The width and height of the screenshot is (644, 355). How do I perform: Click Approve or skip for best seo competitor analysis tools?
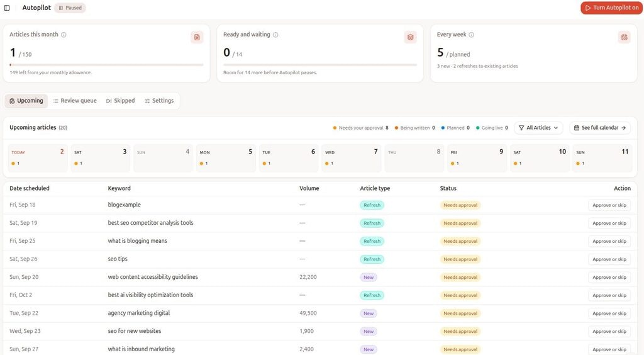click(x=609, y=223)
